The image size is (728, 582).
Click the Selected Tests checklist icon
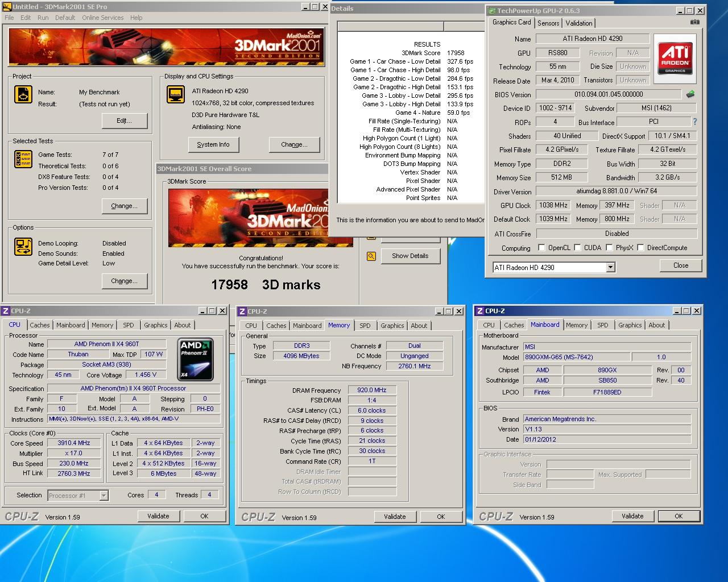23,159
